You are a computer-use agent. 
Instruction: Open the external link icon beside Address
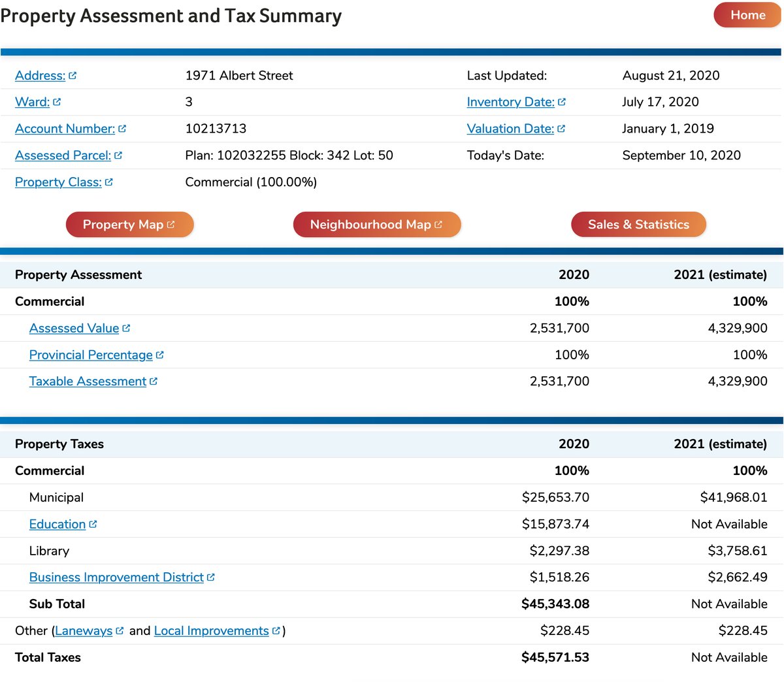[x=73, y=75]
